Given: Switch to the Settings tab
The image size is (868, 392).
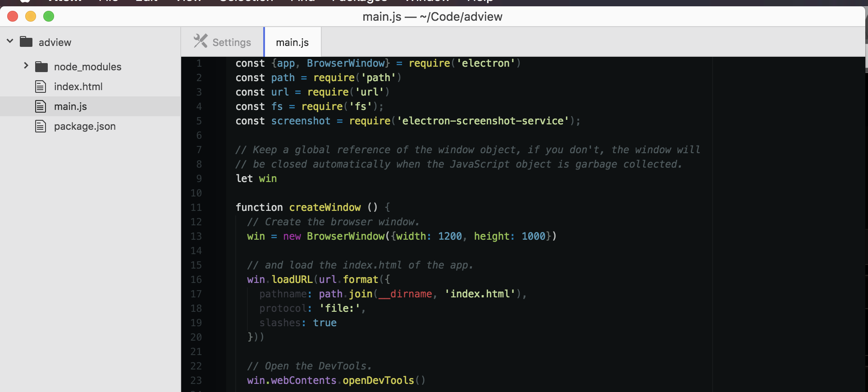Looking at the screenshot, I should [x=222, y=42].
